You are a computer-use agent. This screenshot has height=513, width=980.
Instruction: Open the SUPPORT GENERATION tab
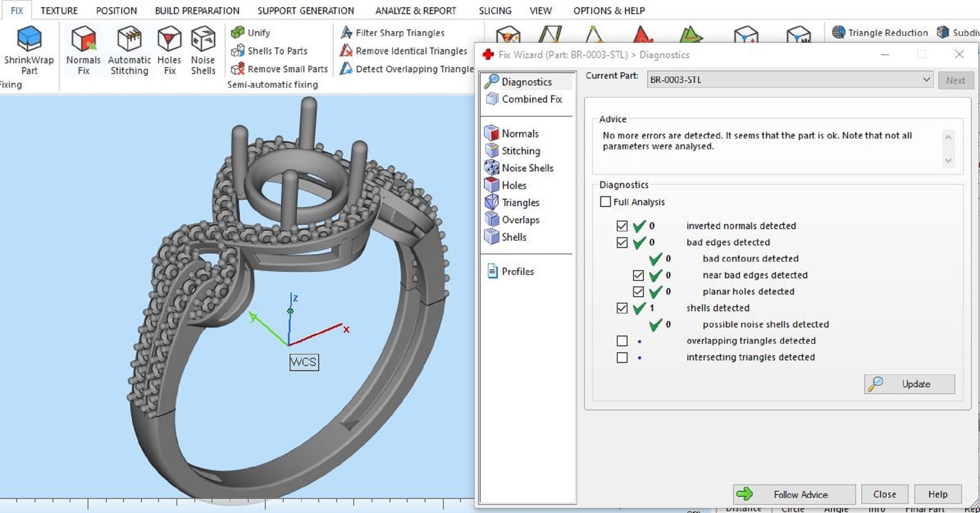pos(305,11)
